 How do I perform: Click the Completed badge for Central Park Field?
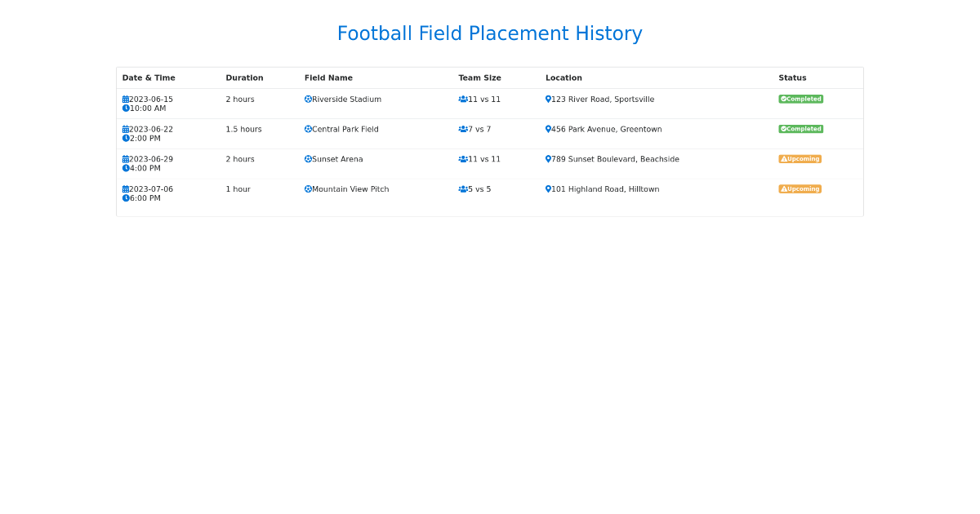[x=800, y=129]
